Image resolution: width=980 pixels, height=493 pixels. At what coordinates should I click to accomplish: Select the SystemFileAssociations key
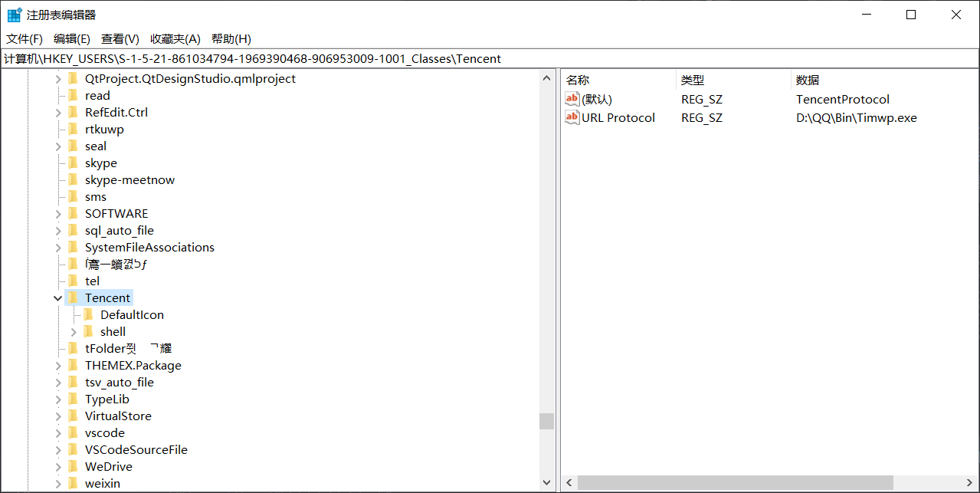click(x=149, y=247)
